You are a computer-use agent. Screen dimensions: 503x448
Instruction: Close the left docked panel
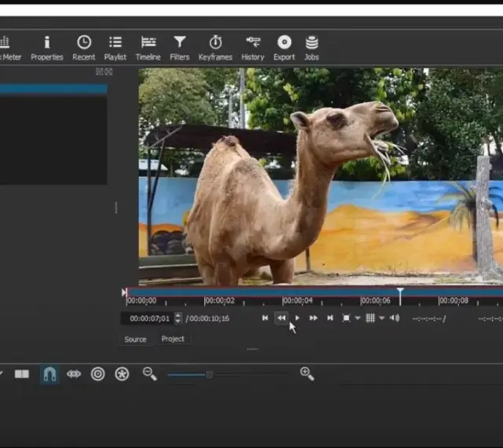click(108, 72)
